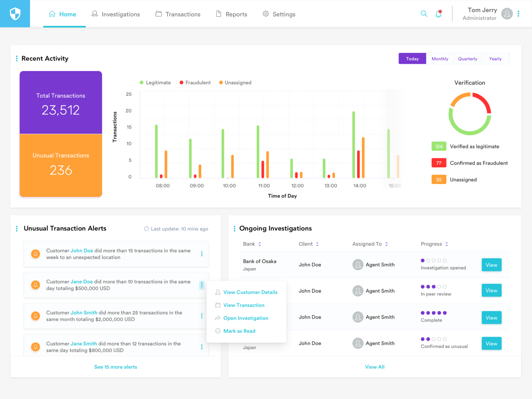This screenshot has height=399, width=532.
Task: Click Agent Smith's avatar in Bank of Osaka row
Action: tap(358, 265)
